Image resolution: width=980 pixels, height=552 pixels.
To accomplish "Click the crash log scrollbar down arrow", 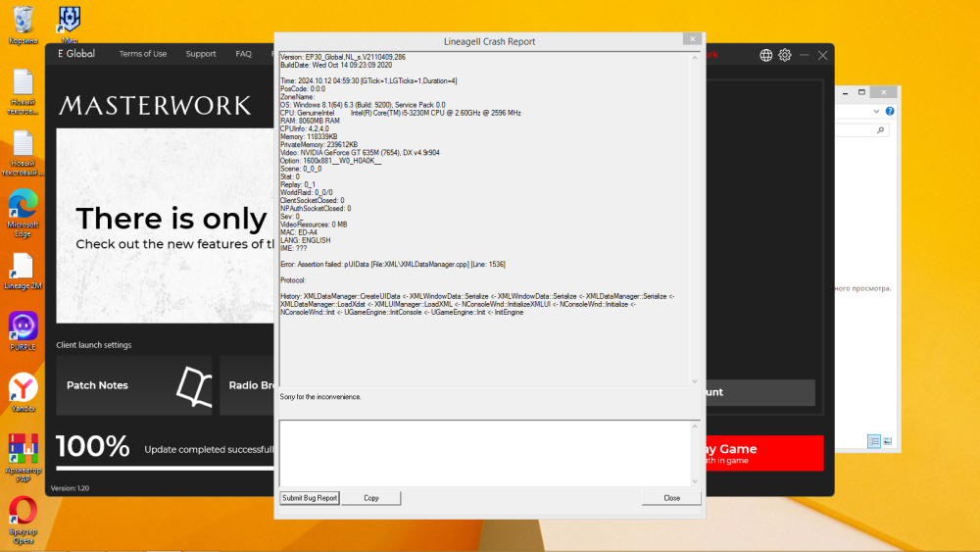I will click(x=696, y=381).
